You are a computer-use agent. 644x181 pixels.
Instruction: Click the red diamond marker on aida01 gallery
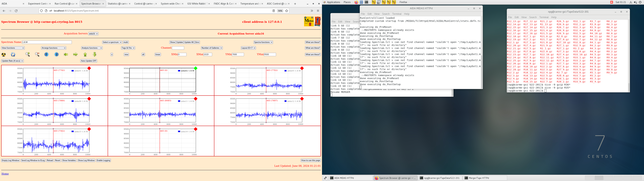click(x=89, y=68)
